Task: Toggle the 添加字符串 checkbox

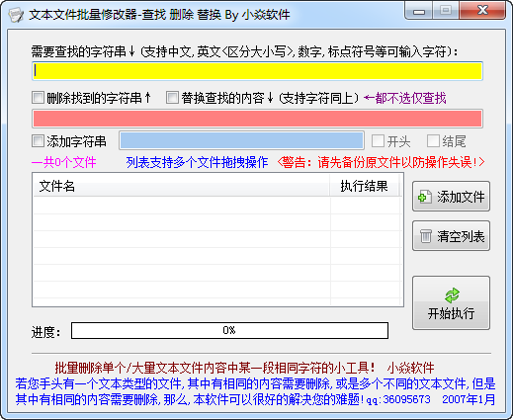Action: [38, 141]
